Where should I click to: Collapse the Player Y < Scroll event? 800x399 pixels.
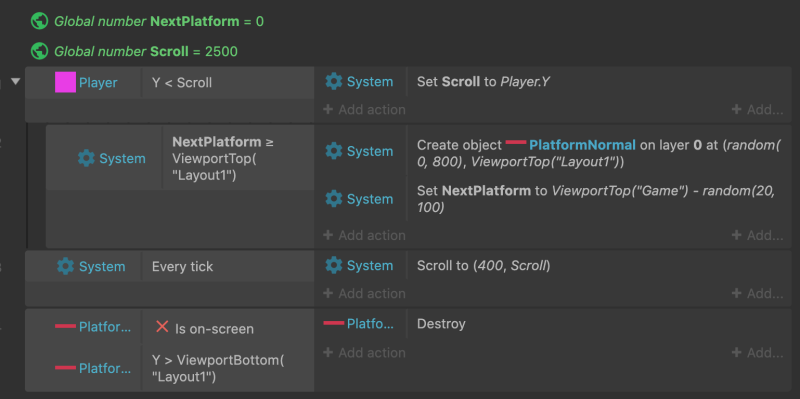tap(16, 82)
